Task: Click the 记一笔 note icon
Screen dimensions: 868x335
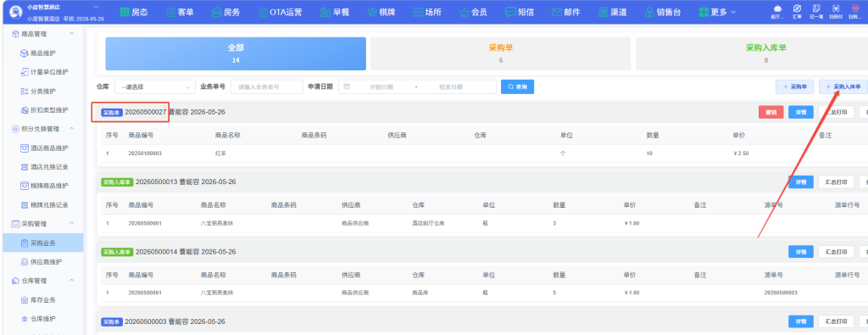Action: tap(816, 12)
